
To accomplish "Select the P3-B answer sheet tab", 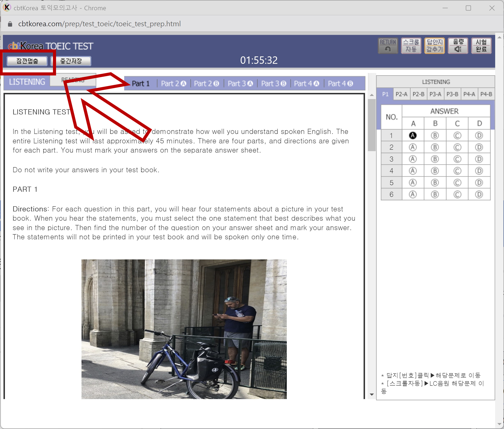I will [x=452, y=94].
